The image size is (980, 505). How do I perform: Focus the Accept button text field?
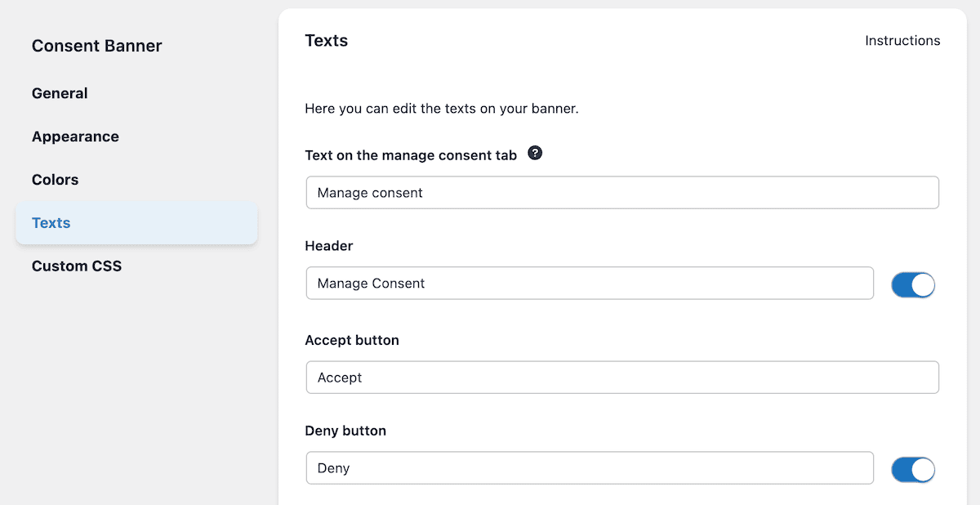622,378
